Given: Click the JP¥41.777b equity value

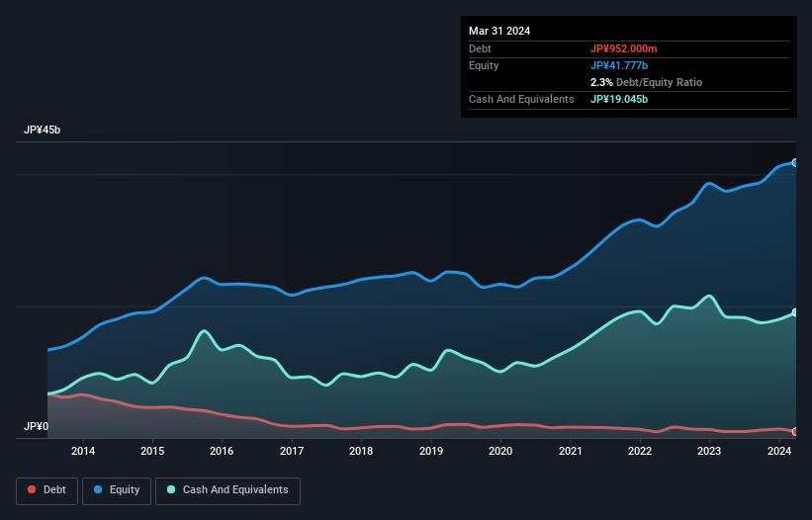Looking at the screenshot, I should (x=619, y=65).
